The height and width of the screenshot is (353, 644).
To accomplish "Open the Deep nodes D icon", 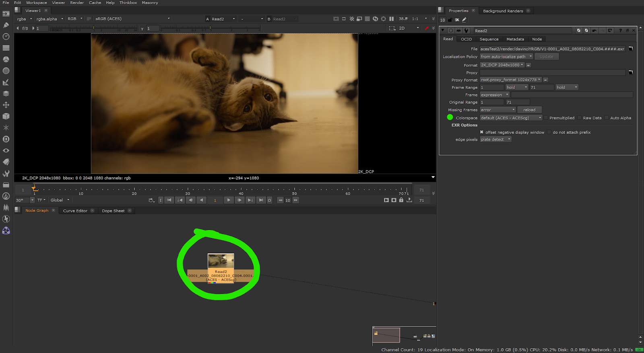I will click(x=6, y=139).
